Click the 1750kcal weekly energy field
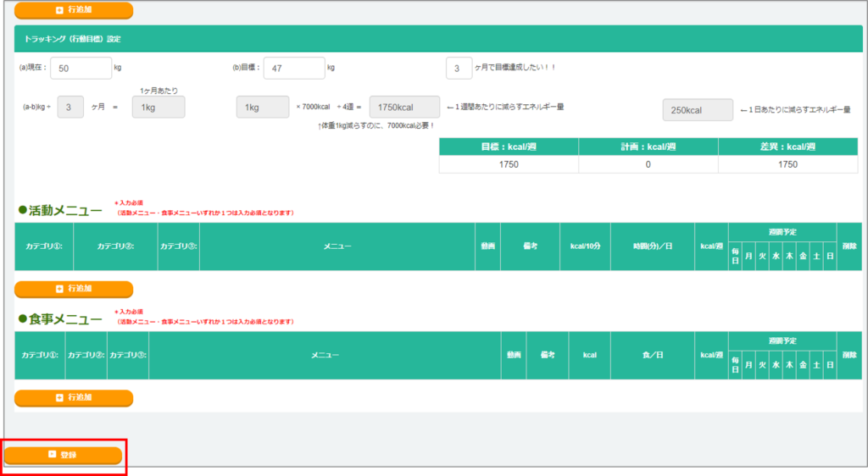The width and height of the screenshot is (868, 476). tap(404, 108)
